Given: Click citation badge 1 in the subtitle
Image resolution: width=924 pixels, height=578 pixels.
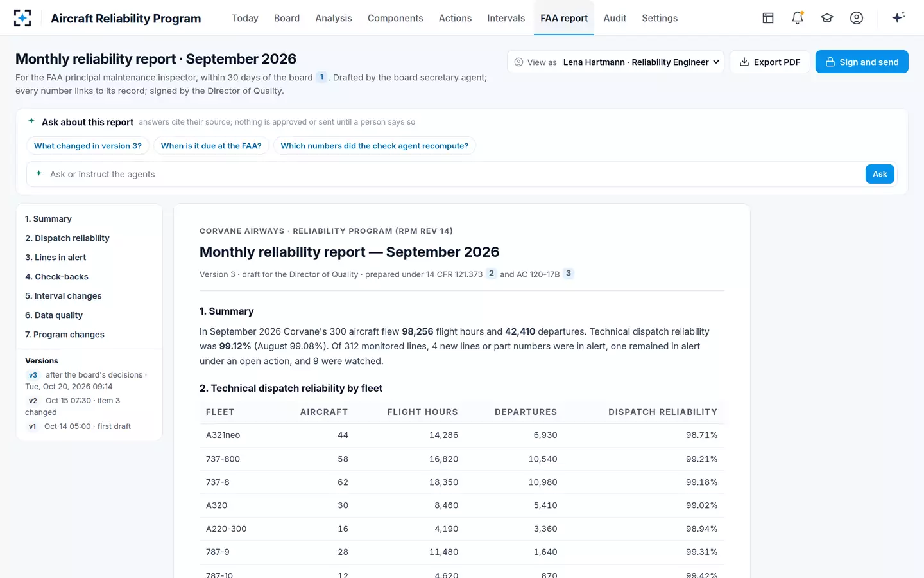Looking at the screenshot, I should pyautogui.click(x=322, y=77).
